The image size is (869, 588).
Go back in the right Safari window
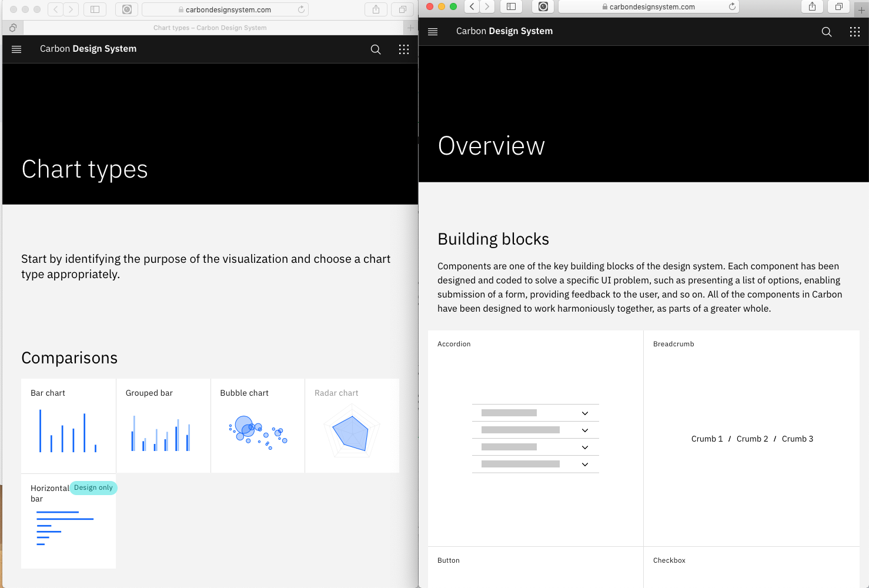(472, 6)
